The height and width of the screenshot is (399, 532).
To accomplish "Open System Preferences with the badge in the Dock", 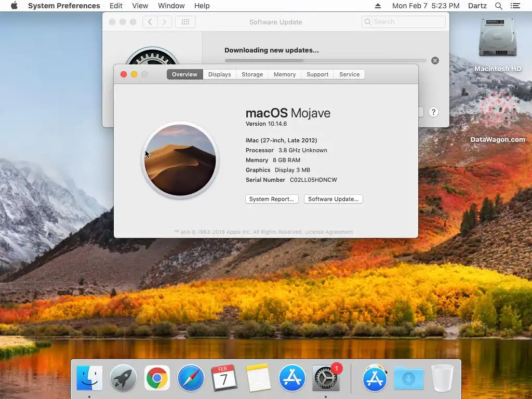I will pyautogui.click(x=326, y=378).
